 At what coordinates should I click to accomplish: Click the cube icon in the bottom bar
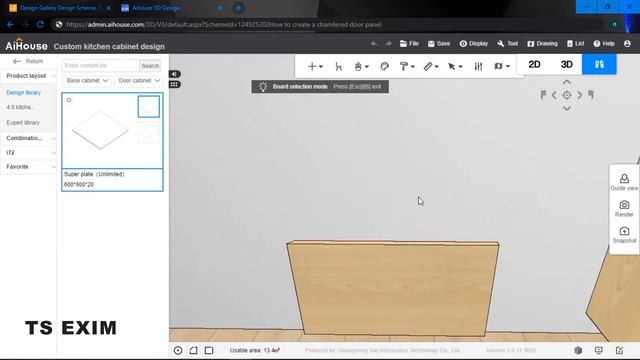pos(578,350)
